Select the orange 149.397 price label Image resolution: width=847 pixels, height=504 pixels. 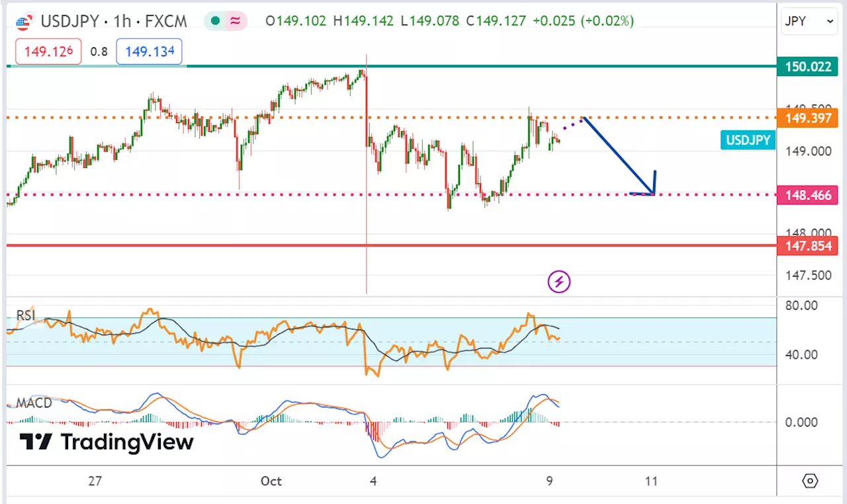[808, 118]
